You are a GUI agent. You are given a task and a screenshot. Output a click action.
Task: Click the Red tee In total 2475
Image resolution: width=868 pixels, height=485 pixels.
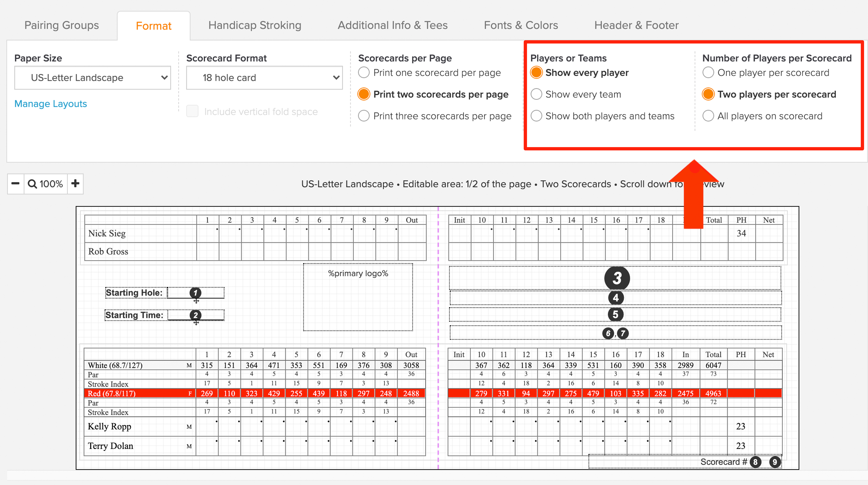(685, 394)
